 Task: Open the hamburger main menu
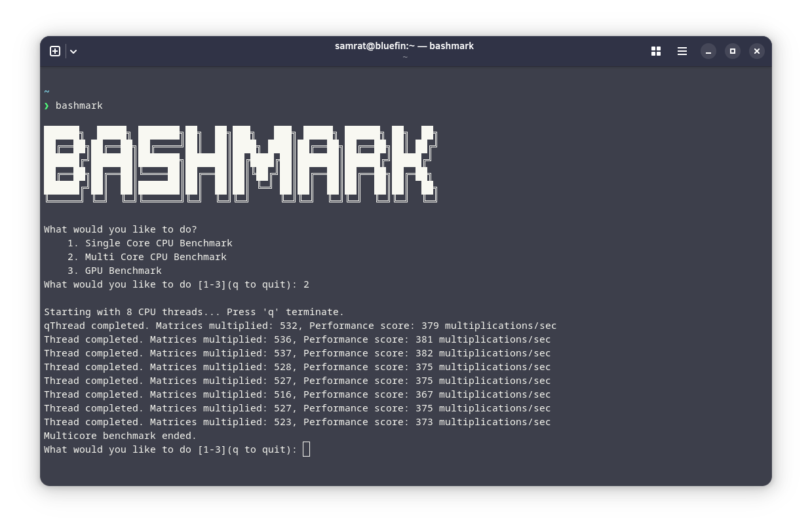pos(682,51)
